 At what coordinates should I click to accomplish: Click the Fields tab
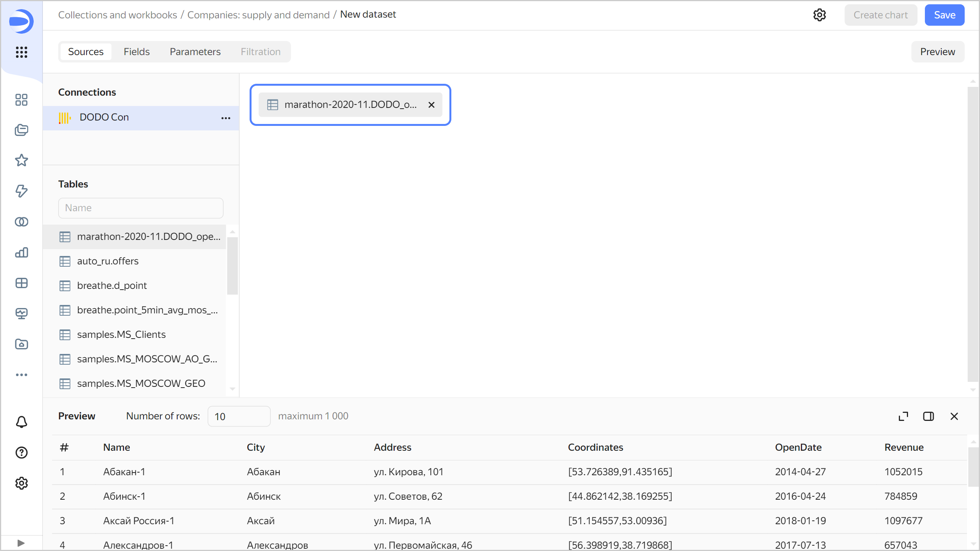pyautogui.click(x=137, y=52)
